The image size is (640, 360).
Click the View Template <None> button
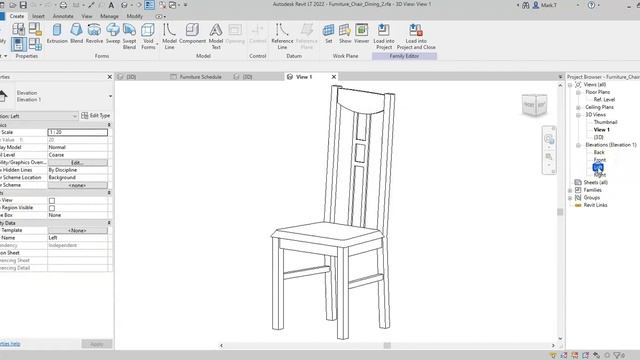pyautogui.click(x=78, y=231)
